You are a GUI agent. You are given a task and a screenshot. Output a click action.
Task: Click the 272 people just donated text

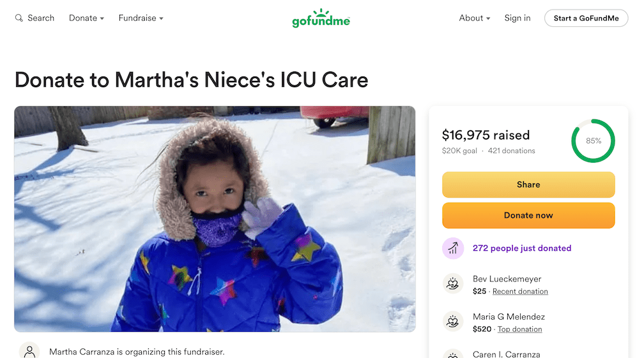[522, 248]
